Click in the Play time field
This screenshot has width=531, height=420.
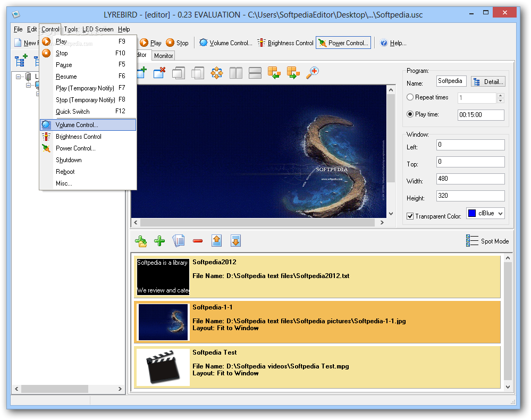pyautogui.click(x=481, y=115)
